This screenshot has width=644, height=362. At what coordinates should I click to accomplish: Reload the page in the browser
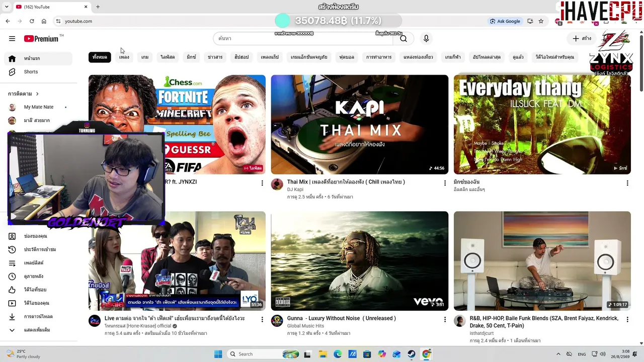(32, 21)
